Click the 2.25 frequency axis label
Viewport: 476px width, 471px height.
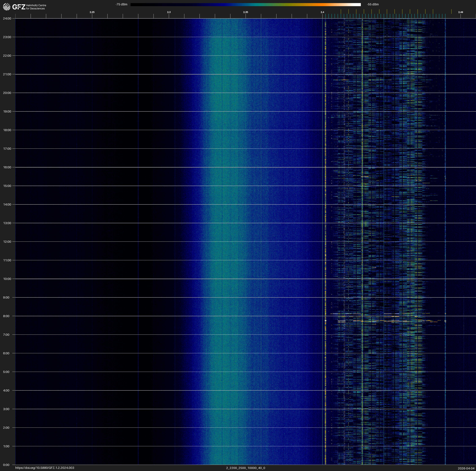tap(92, 12)
